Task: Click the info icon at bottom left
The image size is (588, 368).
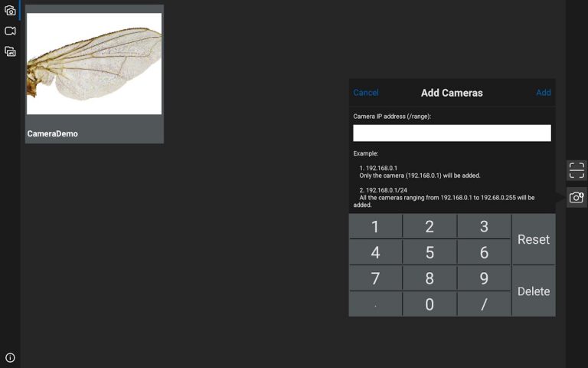Action: pyautogui.click(x=10, y=357)
